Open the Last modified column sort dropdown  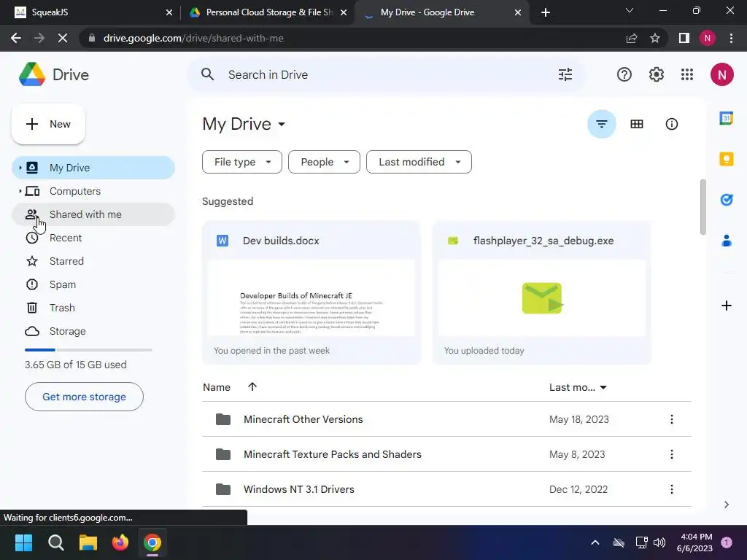click(578, 387)
